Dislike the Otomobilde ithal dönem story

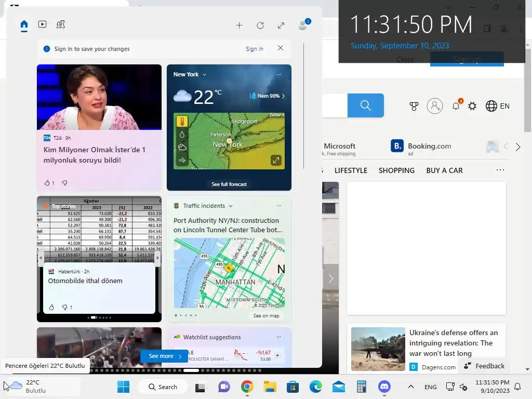click(64, 308)
